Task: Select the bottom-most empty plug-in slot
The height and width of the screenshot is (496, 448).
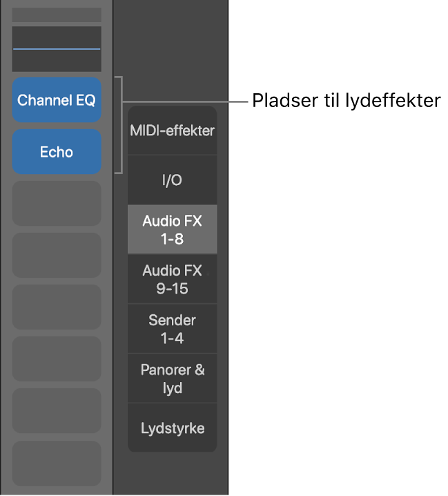Action: [x=57, y=463]
